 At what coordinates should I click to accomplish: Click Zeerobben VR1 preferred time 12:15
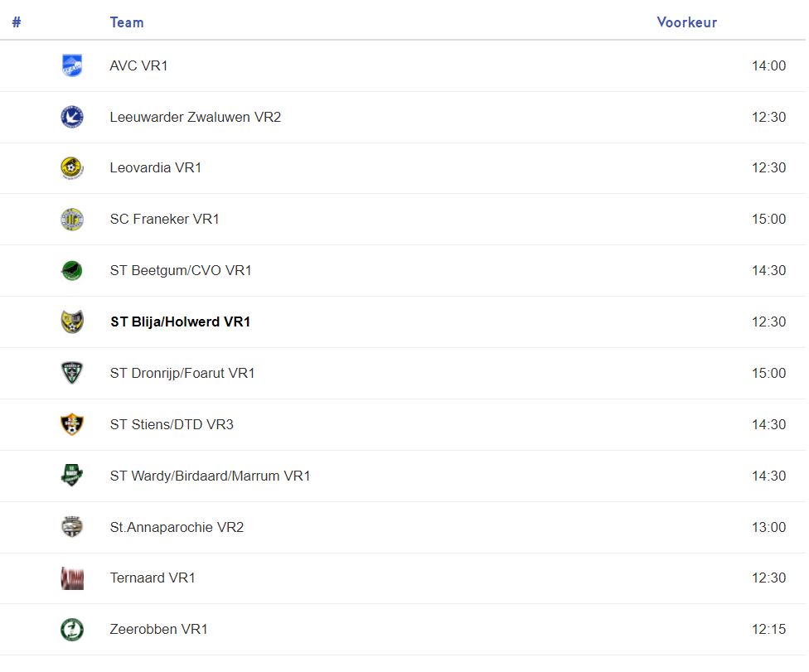point(768,630)
